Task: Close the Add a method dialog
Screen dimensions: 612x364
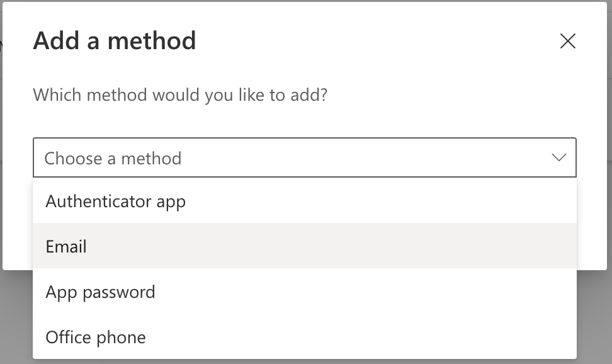Action: coord(567,42)
